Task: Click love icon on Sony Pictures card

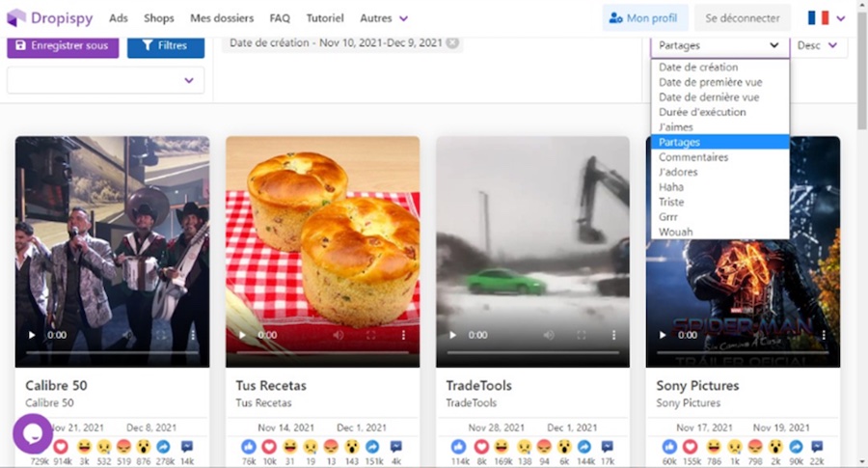Action: tap(691, 447)
